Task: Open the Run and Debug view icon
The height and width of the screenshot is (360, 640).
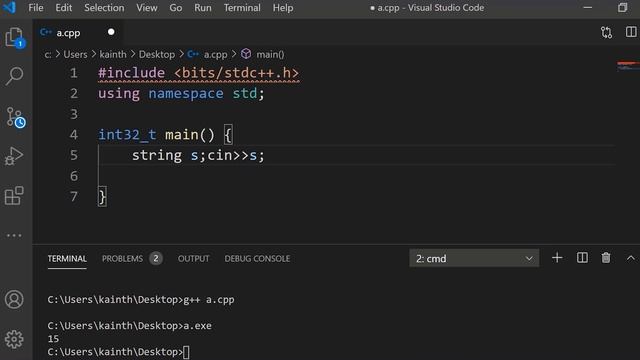Action: point(14,156)
